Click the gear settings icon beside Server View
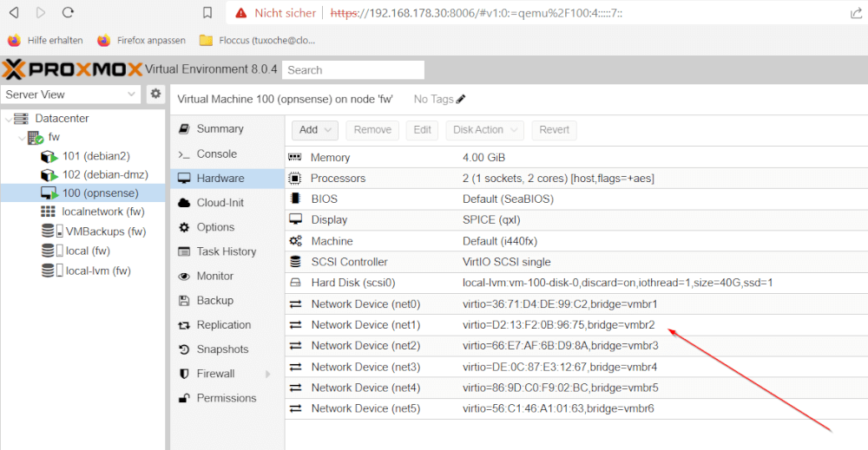 155,94
